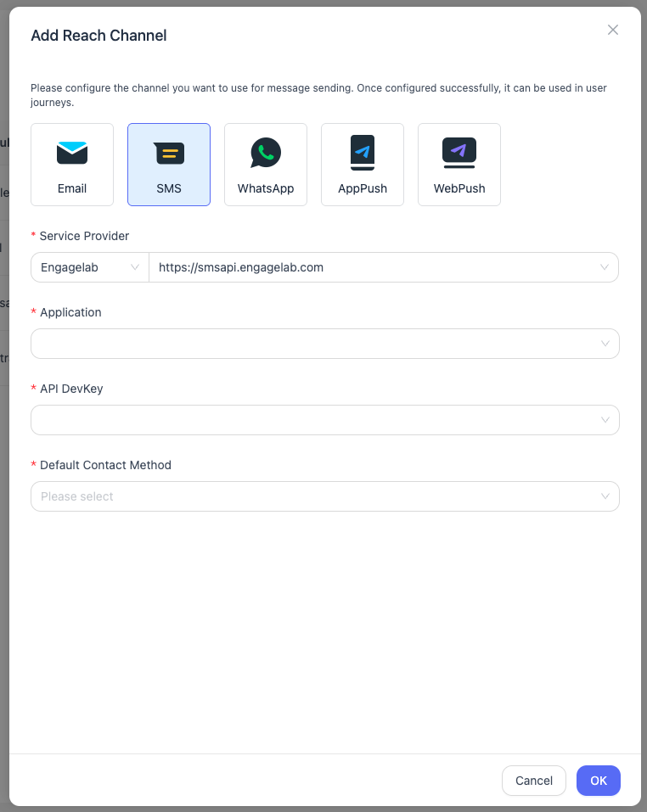Open the Application dropdown

[x=325, y=344]
